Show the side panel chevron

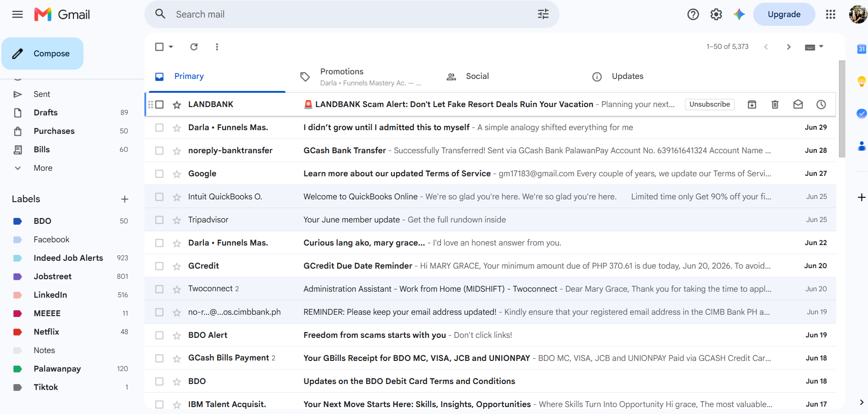point(862,402)
